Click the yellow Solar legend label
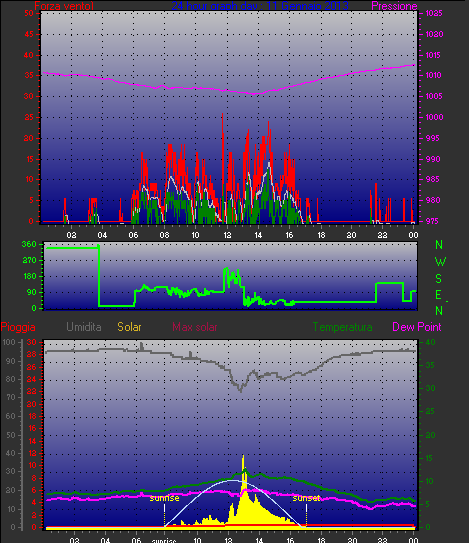The image size is (469, 543). tap(129, 327)
